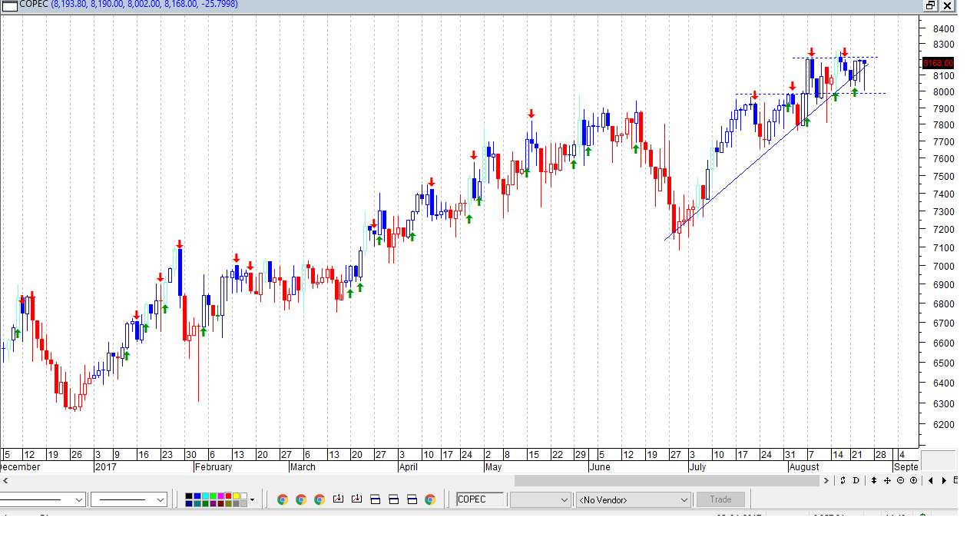This screenshot has width=980, height=544.
Task: Click the Chrome icon beside the COPEC field
Action: [430, 499]
